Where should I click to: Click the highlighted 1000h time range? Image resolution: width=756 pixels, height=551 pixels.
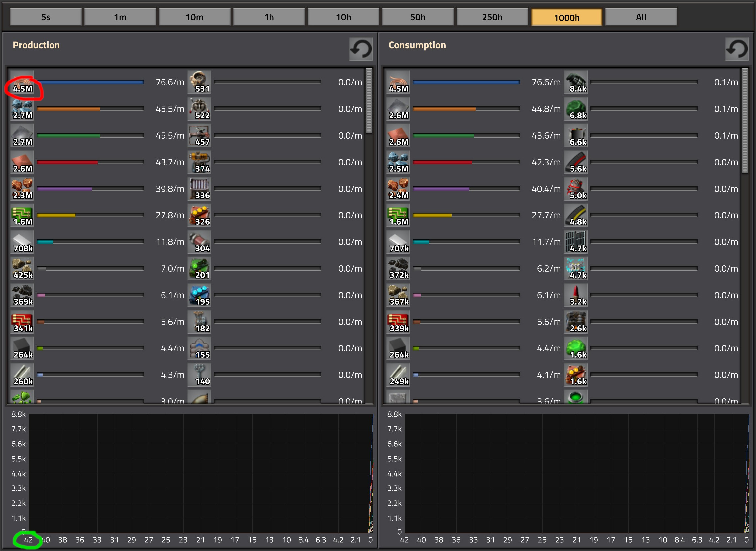567,17
